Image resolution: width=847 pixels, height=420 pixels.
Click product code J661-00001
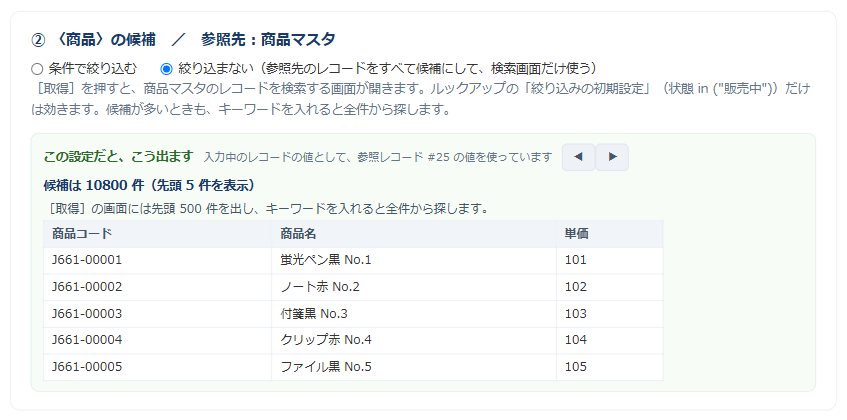click(87, 260)
